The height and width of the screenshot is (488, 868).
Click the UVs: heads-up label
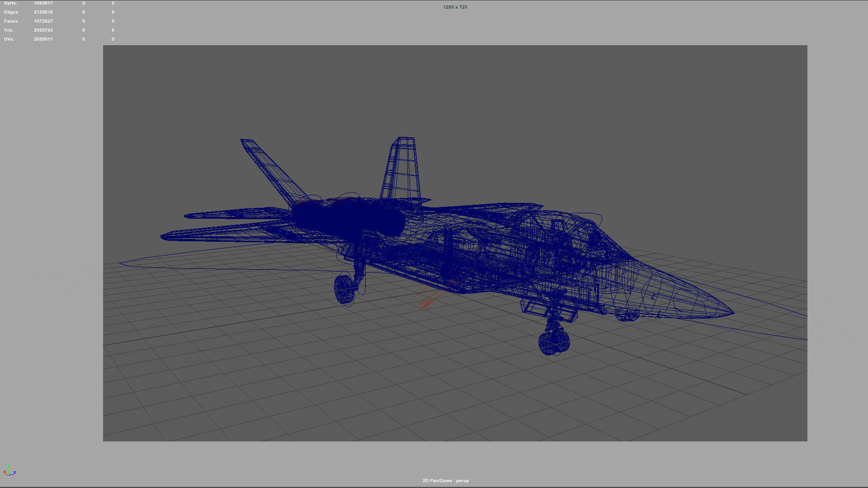[x=9, y=39]
